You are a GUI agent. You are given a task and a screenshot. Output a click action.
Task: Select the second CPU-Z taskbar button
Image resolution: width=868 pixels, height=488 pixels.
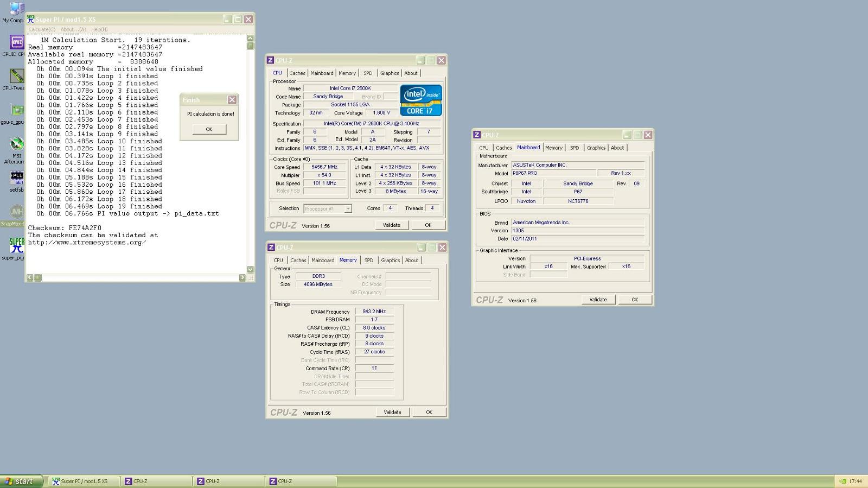coord(229,481)
